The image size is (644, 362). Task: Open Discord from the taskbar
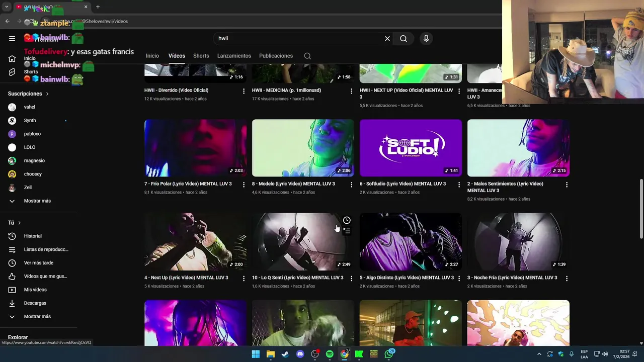click(x=300, y=354)
